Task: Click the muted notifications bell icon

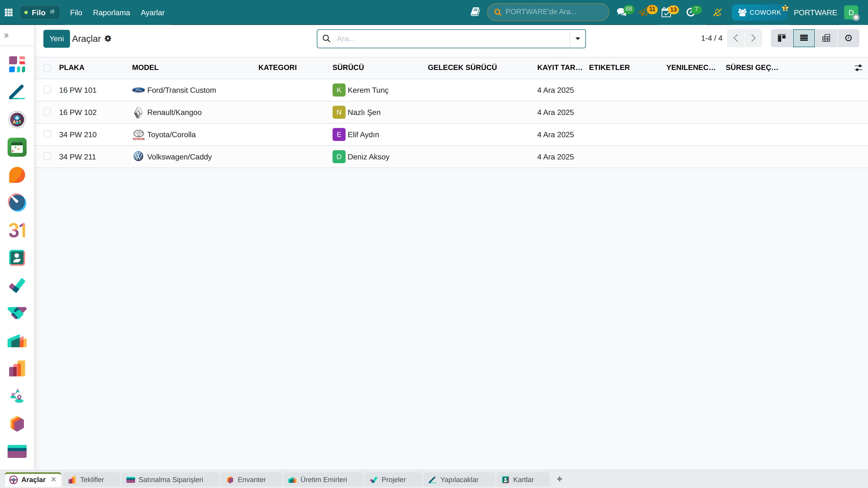Action: (x=717, y=12)
